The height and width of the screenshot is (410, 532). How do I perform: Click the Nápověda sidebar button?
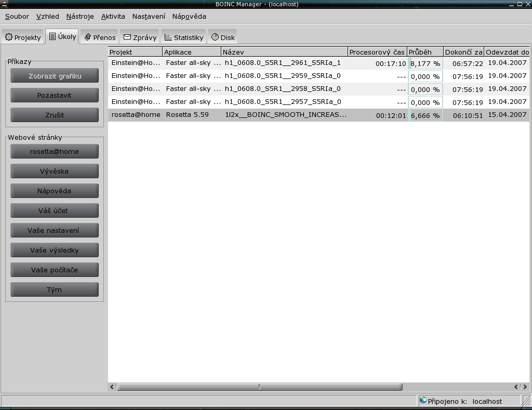[x=55, y=191]
